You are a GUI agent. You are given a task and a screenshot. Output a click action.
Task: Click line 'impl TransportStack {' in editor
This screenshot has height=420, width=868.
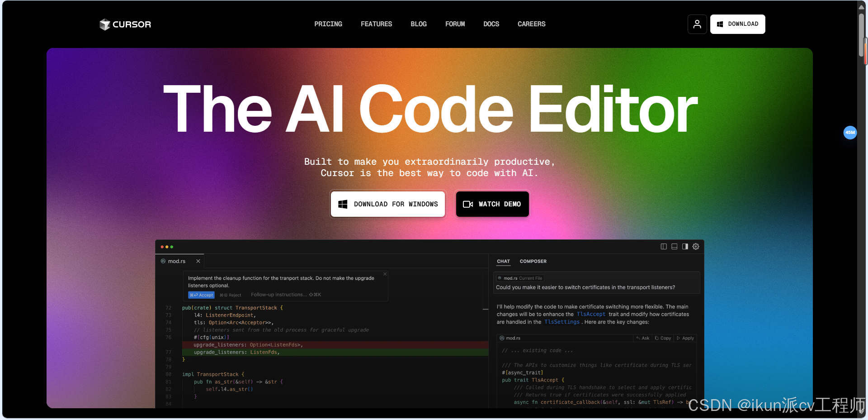tap(213, 374)
